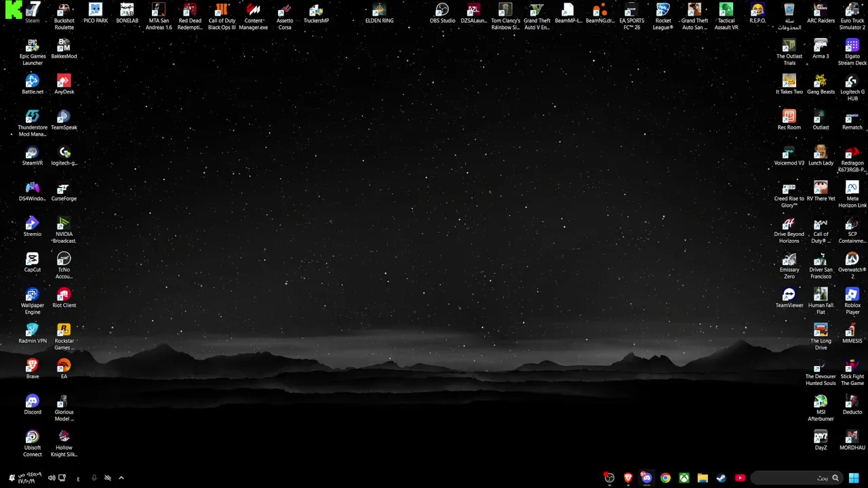Launch PICO PARK from the desktop
Viewport: 868px width, 488px height.
coord(96,14)
